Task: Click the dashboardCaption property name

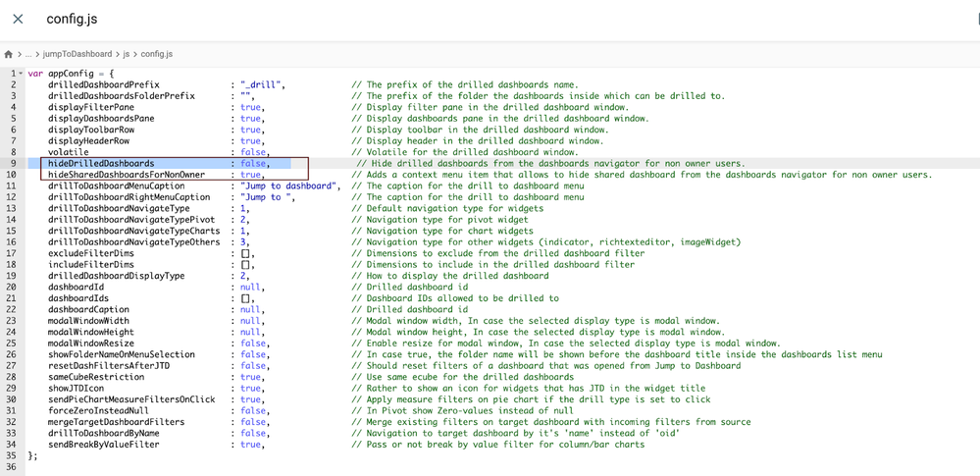Action: pyautogui.click(x=88, y=309)
